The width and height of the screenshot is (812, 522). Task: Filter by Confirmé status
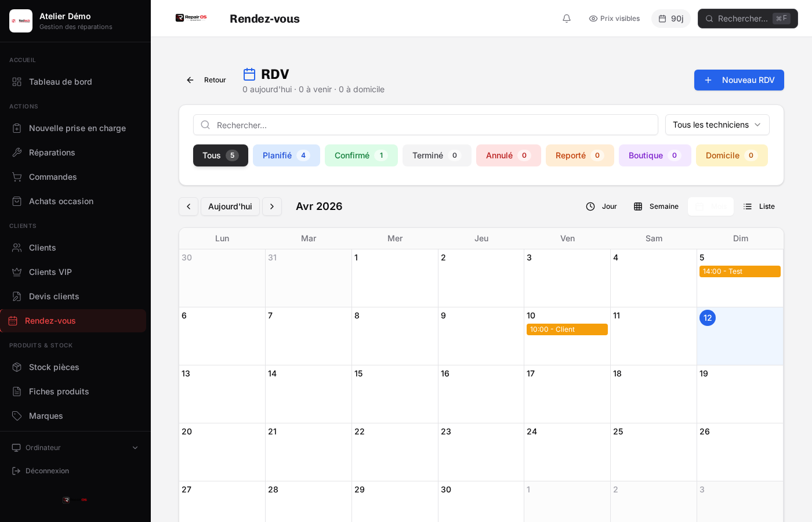(361, 155)
